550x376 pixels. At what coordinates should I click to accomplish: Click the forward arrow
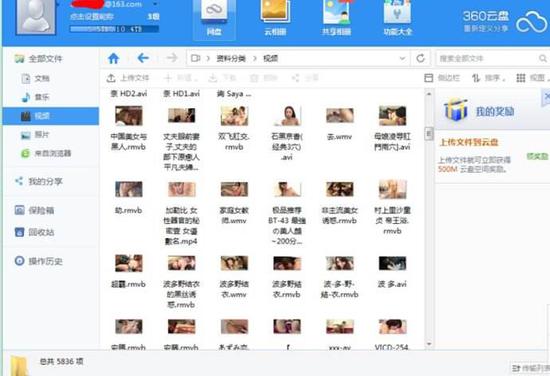click(x=172, y=58)
